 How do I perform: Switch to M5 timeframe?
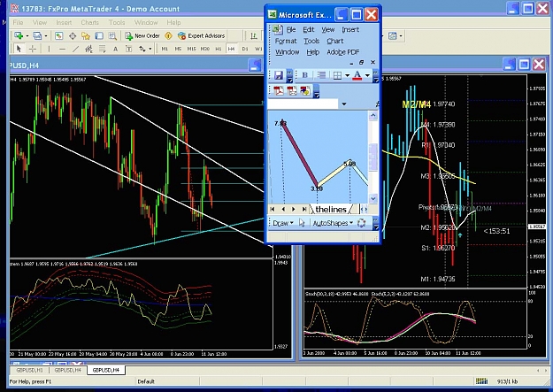pos(178,49)
